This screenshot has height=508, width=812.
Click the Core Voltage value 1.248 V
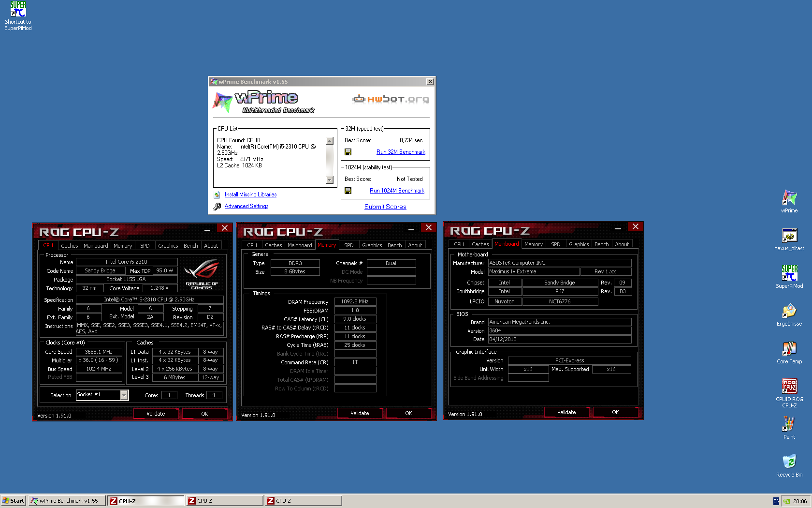coord(159,288)
